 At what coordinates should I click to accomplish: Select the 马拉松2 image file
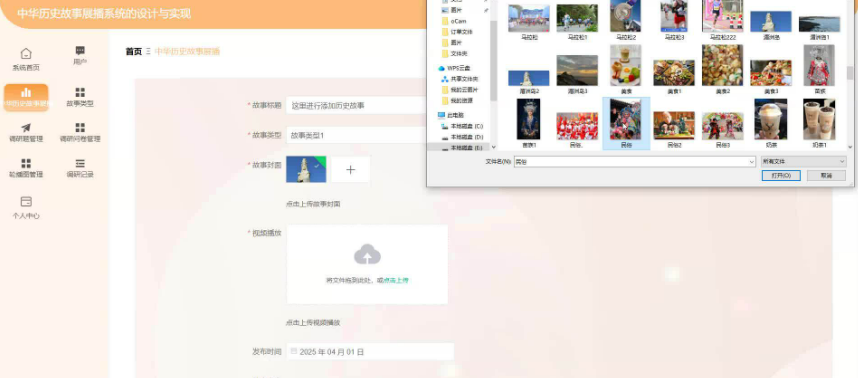coord(625,21)
